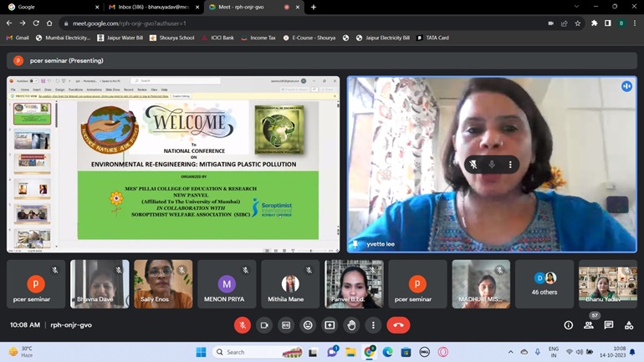
Task: Open the chat with everyone panel
Action: 609,325
